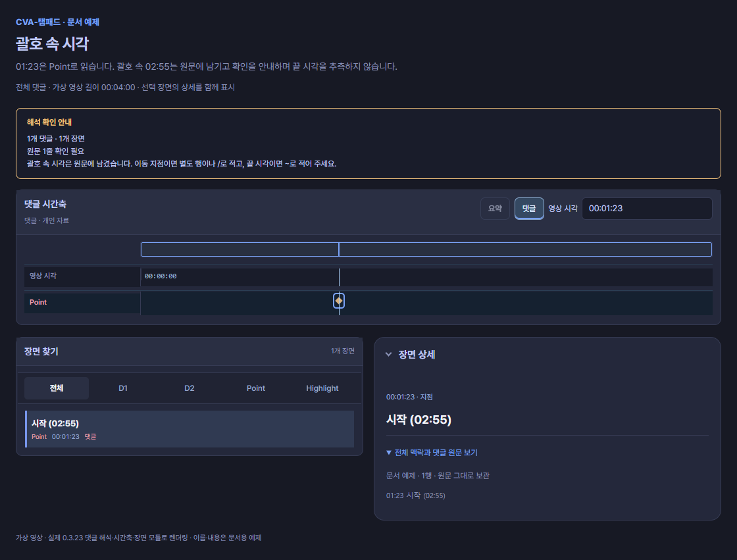Click the Point diamond marker on timeline
This screenshot has height=560, width=737.
coord(339,301)
